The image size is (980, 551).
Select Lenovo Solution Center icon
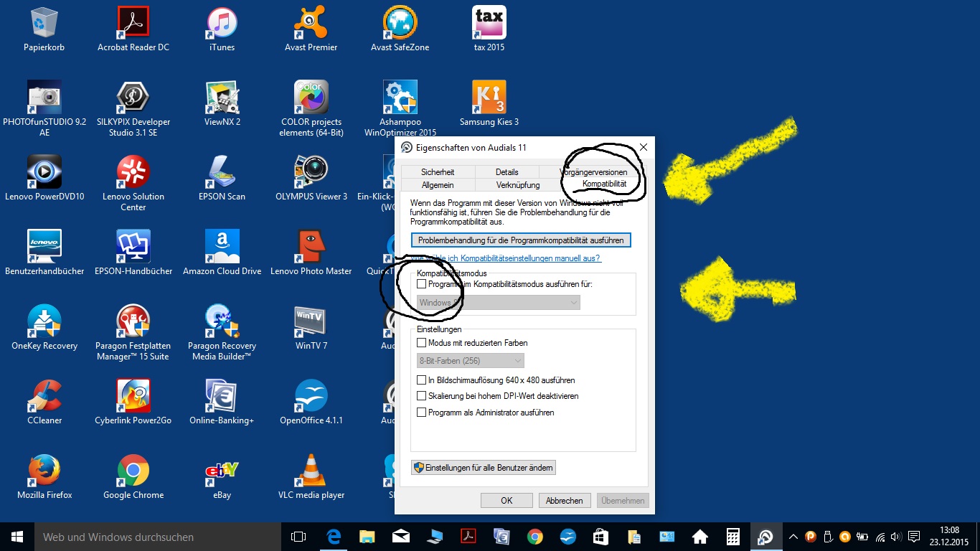(x=133, y=183)
